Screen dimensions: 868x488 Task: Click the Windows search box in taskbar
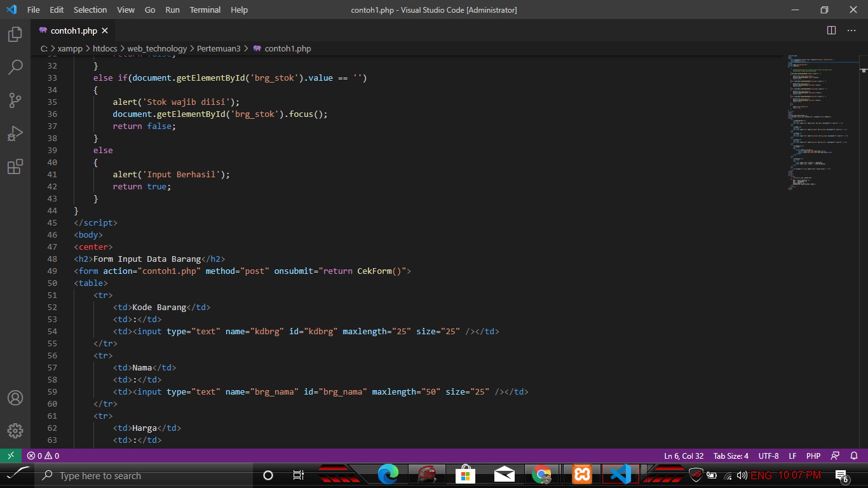tap(144, 475)
